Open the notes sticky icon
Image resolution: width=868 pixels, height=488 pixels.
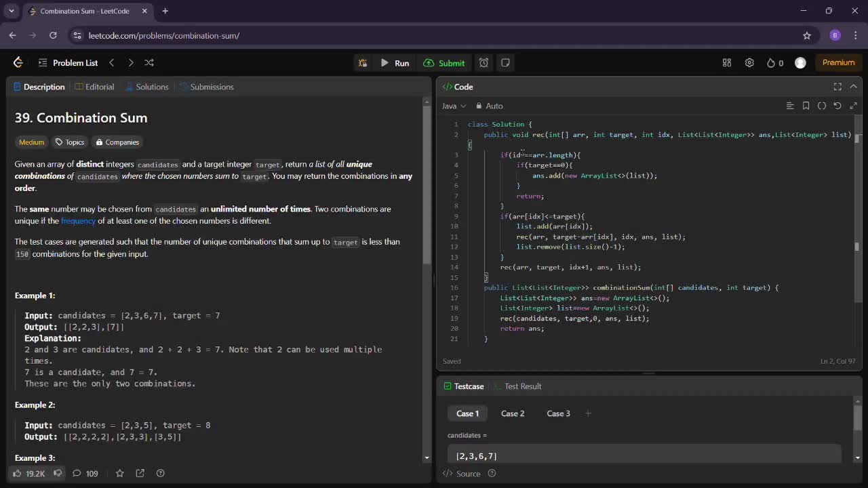tap(505, 63)
